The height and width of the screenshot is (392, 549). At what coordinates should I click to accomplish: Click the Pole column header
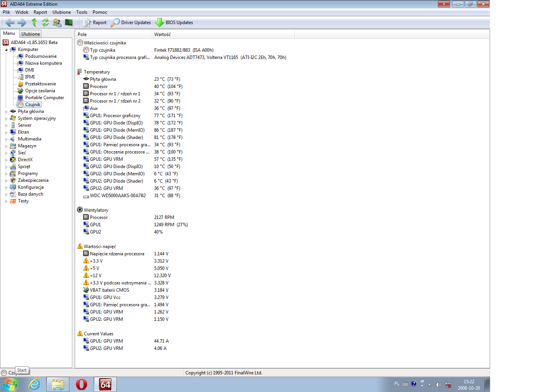pos(114,34)
